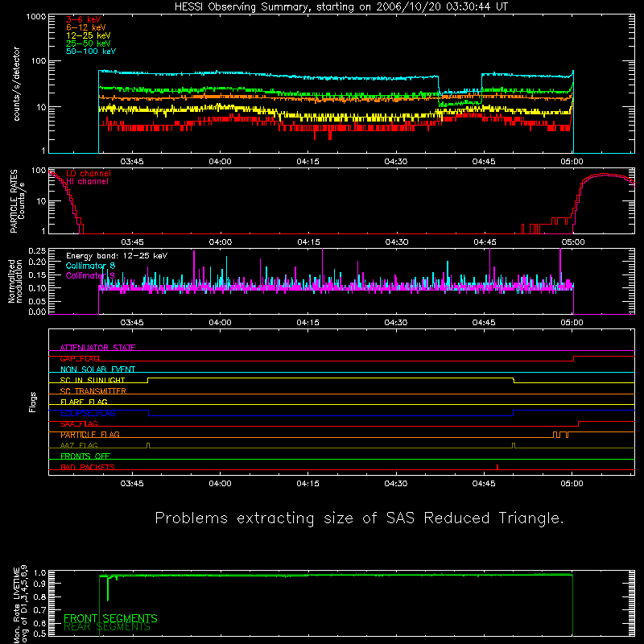
Task: Click "05:00" time tick under the count rates panel
Action: tap(572, 162)
